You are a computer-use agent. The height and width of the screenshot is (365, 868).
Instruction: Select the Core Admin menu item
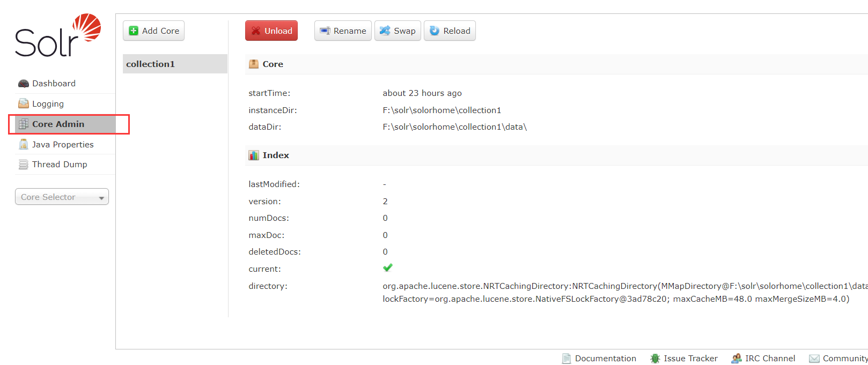[65, 124]
